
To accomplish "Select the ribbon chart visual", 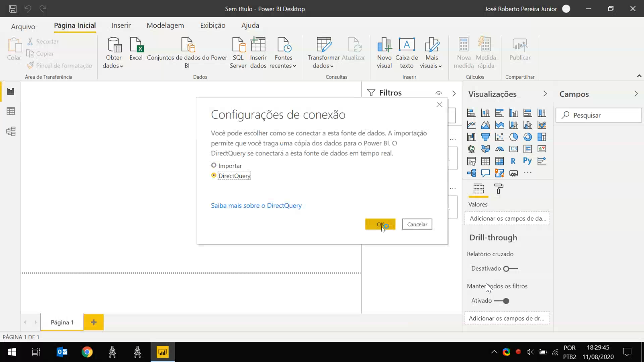I will pyautogui.click(x=542, y=125).
